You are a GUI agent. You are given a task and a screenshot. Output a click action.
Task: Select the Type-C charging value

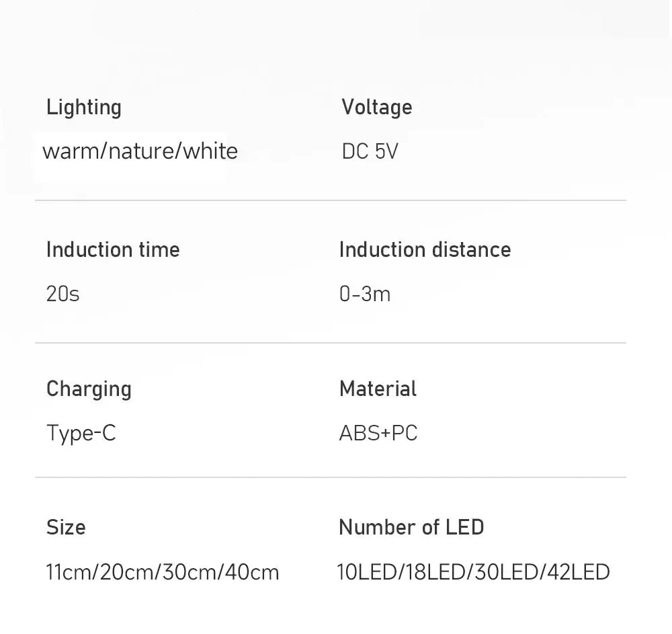[81, 433]
